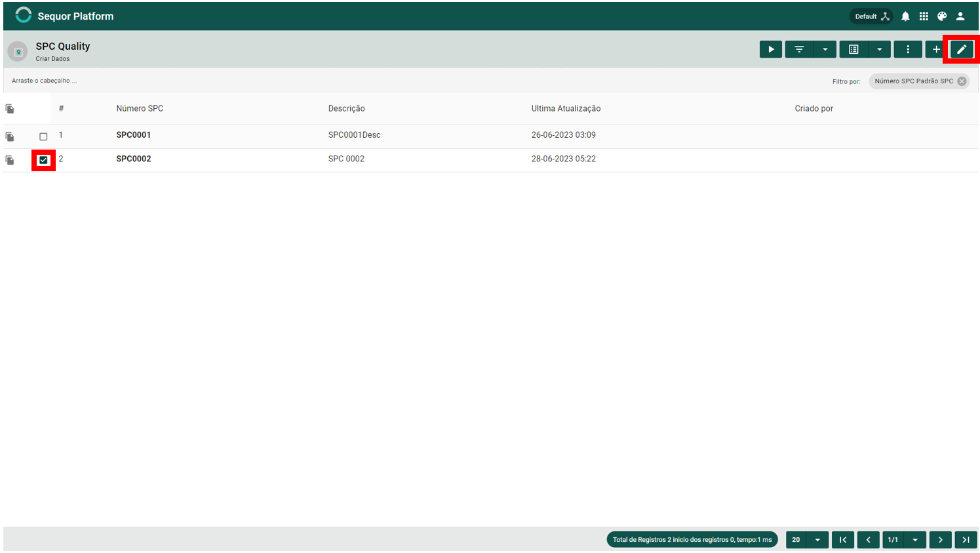
Task: Open the Default site selector
Action: (x=872, y=16)
